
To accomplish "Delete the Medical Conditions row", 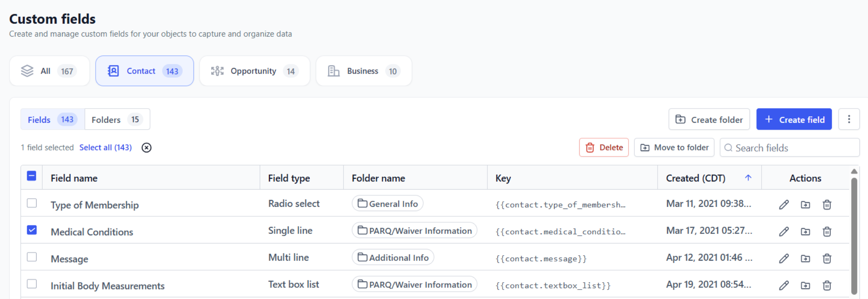I will tap(827, 232).
